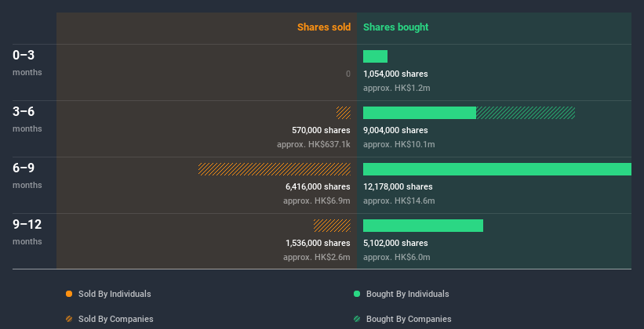The width and height of the screenshot is (644, 329).
Task: Click the hatched Bought By Companies legend icon
Action: [x=357, y=319]
